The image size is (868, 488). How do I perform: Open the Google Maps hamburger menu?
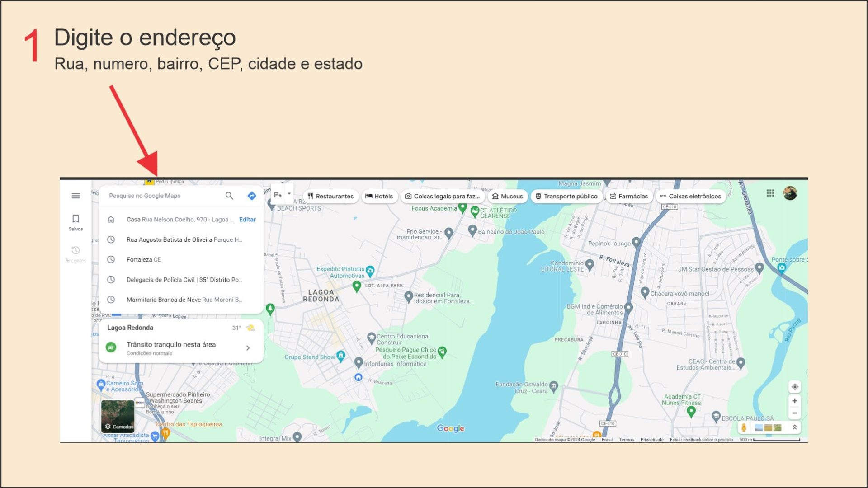(75, 196)
